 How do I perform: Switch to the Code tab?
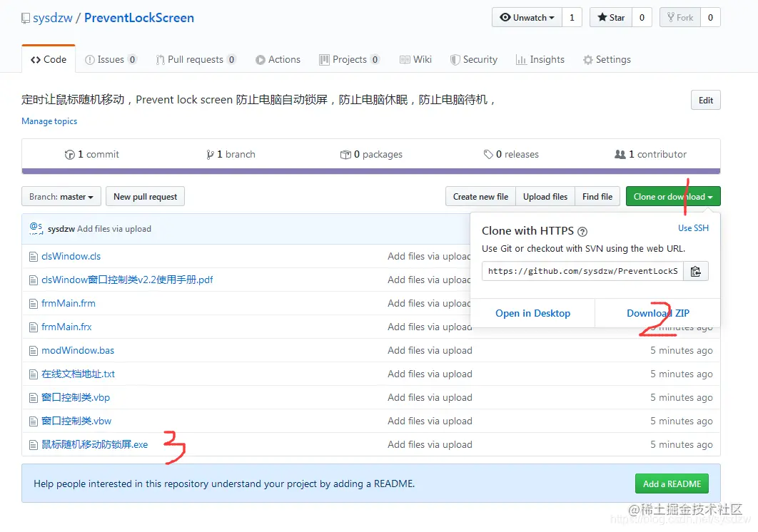(x=49, y=59)
